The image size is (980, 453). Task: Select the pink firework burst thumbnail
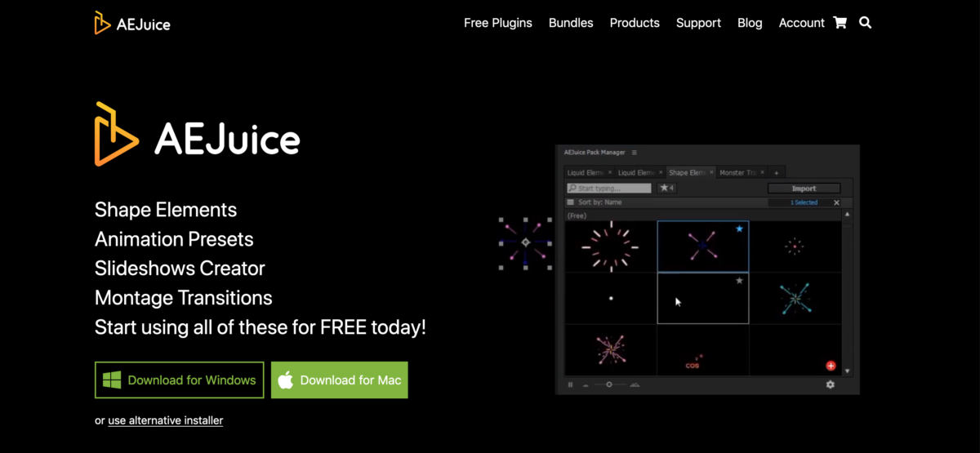pyautogui.click(x=611, y=349)
